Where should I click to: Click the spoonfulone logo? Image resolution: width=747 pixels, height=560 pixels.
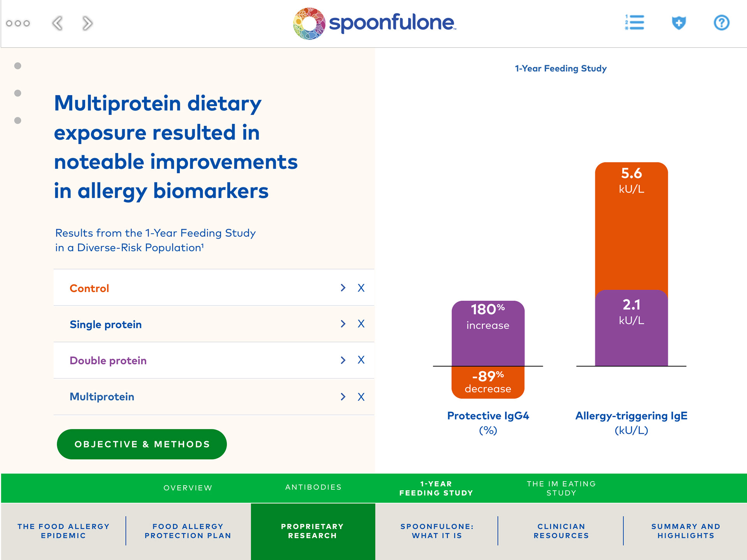[374, 23]
